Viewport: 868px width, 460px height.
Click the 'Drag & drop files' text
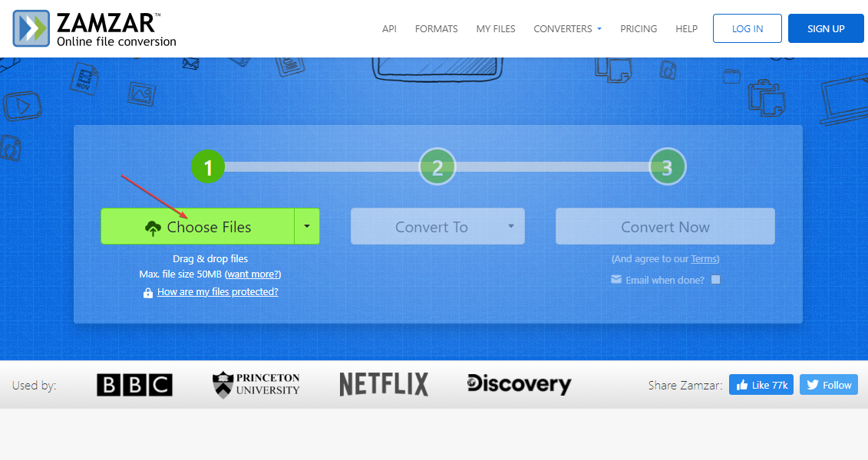pos(210,259)
